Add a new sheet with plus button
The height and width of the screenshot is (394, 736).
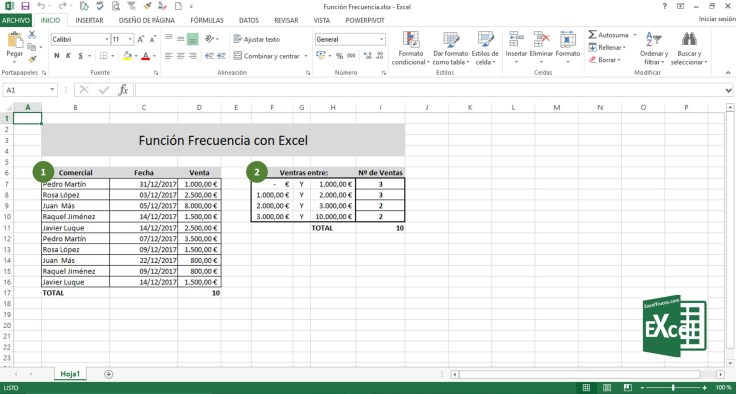pos(109,374)
